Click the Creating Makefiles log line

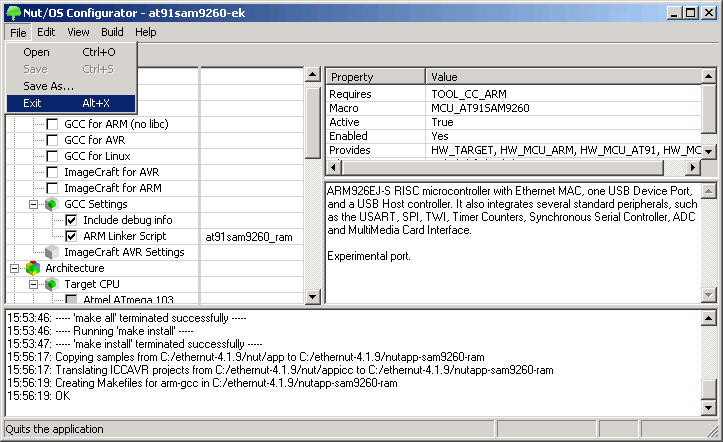202,383
